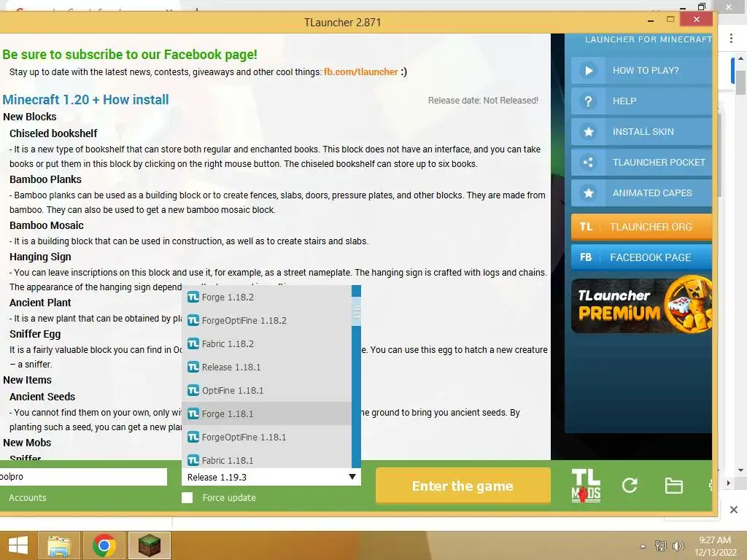Click the refresh arrow icon

coord(630,486)
